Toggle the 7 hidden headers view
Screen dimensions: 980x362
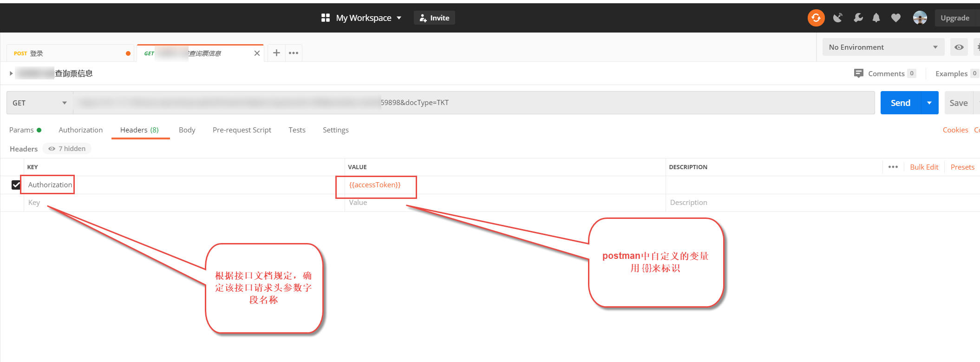67,149
